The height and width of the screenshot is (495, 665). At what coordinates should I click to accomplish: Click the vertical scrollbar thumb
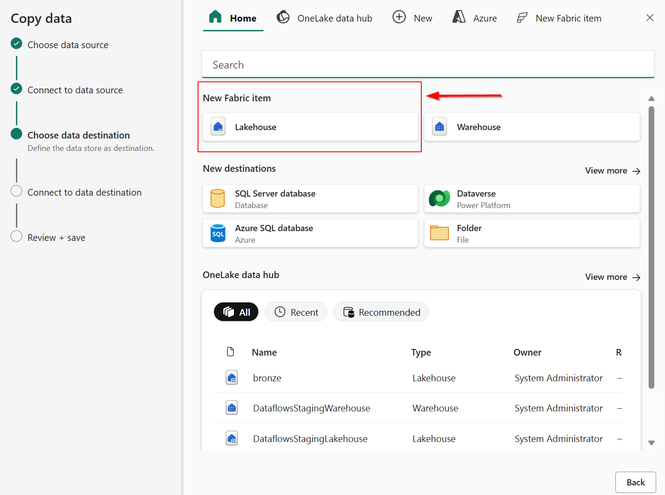(x=651, y=247)
